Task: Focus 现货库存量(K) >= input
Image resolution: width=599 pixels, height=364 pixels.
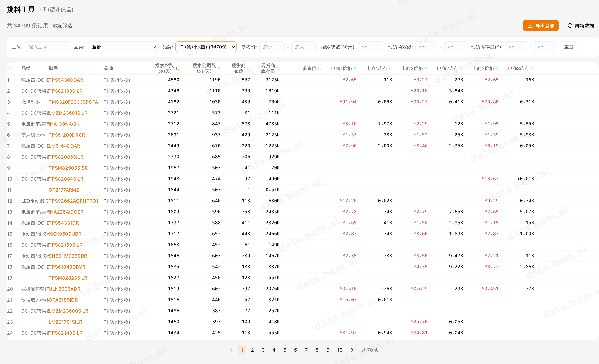Action: [516, 47]
